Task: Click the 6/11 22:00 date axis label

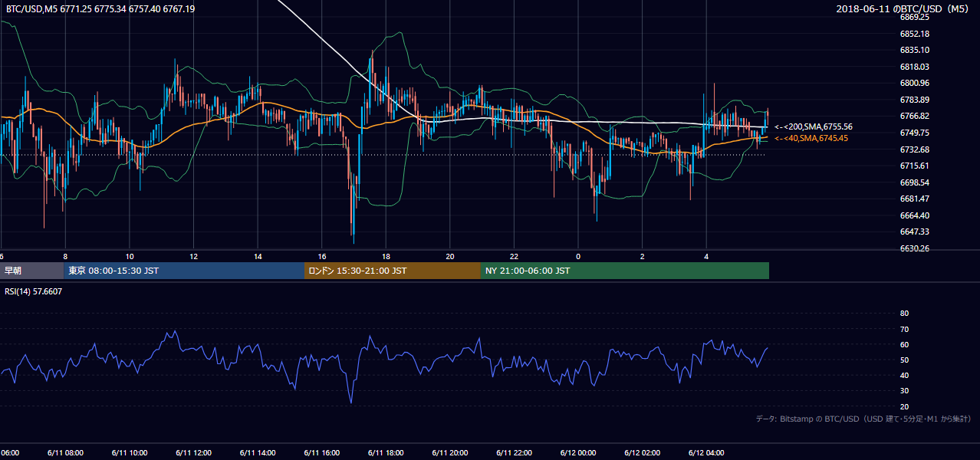Action: pos(514,453)
